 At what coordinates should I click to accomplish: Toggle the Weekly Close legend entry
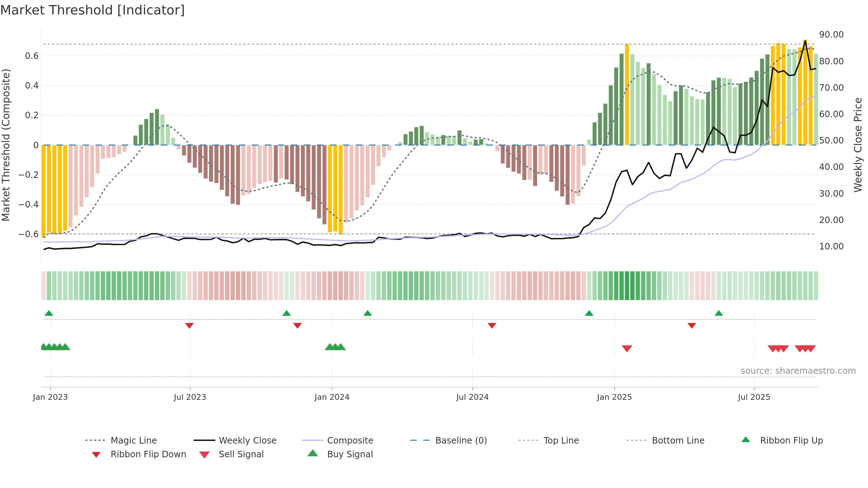tap(235, 440)
